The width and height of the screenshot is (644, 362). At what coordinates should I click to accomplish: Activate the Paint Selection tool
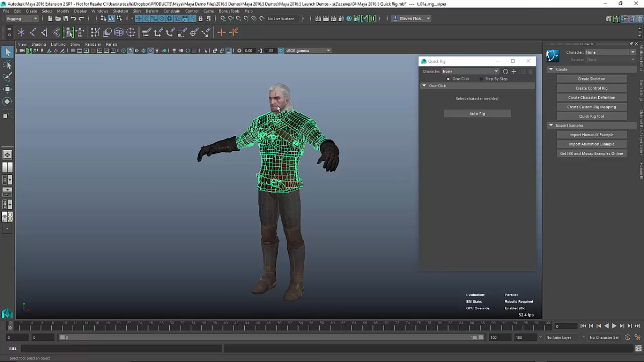(x=8, y=77)
